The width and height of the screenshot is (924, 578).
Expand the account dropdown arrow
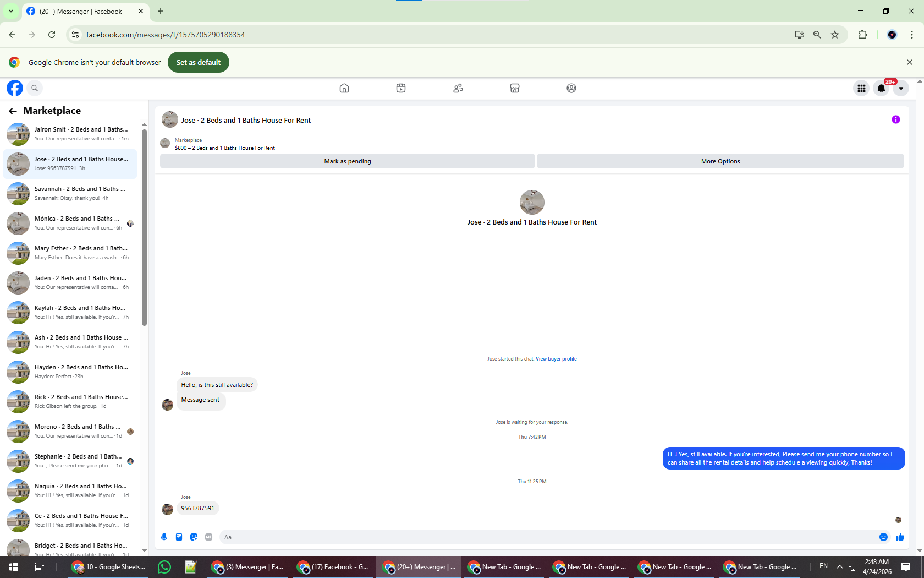click(x=901, y=88)
